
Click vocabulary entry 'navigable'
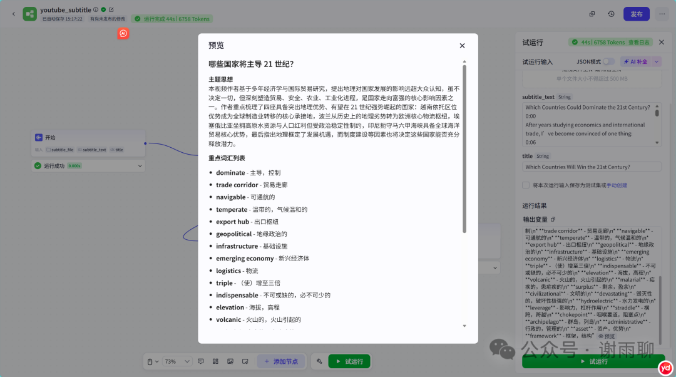click(245, 197)
